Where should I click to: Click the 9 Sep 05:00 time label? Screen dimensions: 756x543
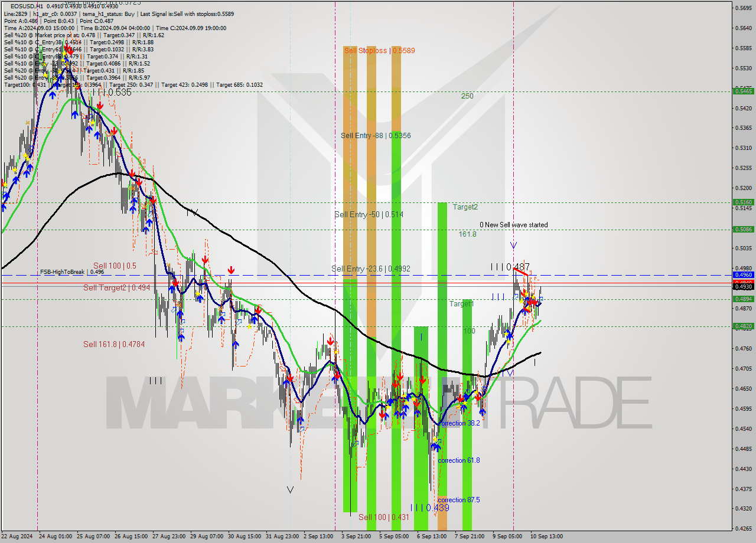point(507,537)
